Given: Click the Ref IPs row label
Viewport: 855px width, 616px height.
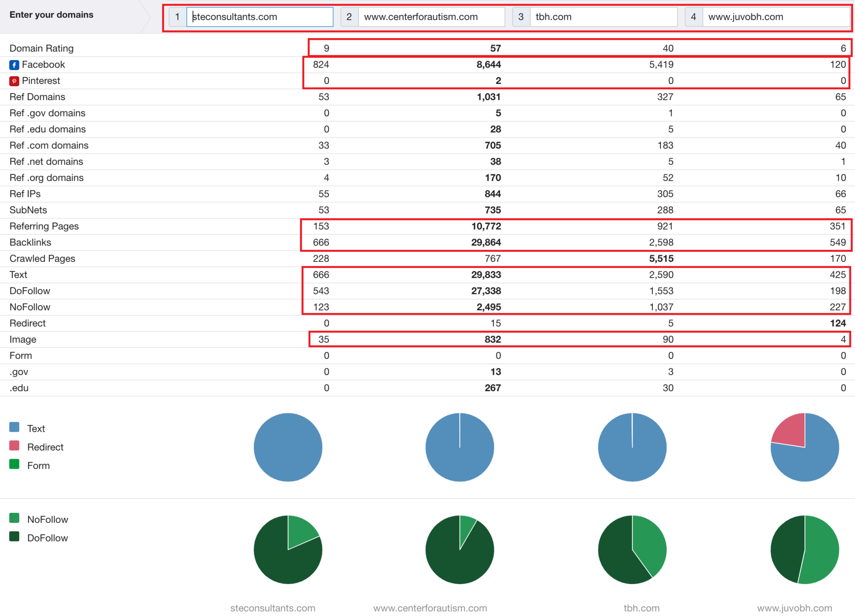Looking at the screenshot, I should tap(25, 194).
